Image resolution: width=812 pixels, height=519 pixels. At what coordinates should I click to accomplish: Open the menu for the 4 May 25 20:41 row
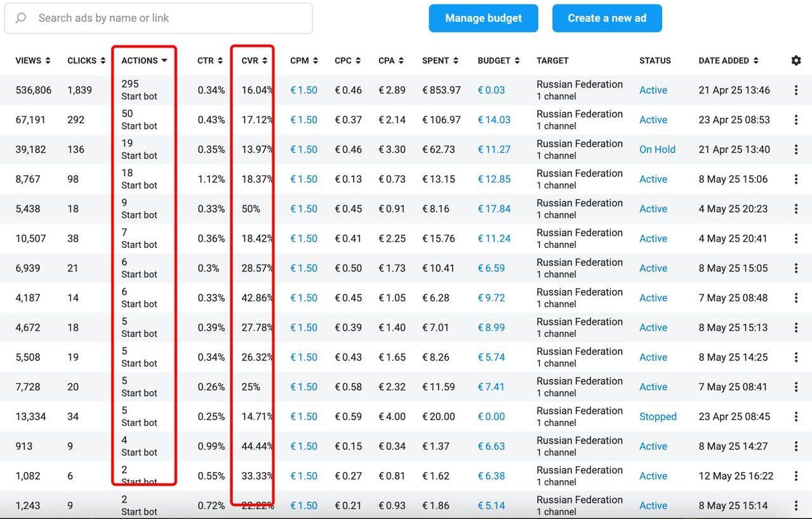(x=796, y=239)
